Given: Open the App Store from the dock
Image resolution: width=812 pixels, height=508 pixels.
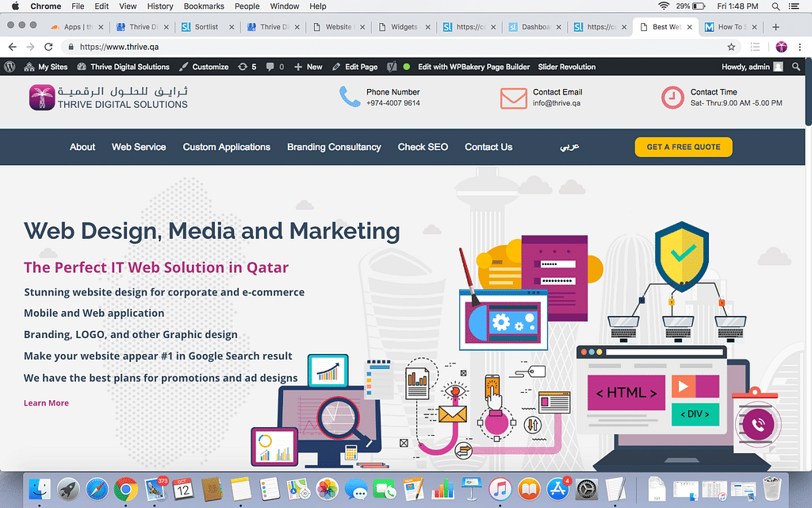Looking at the screenshot, I should pyautogui.click(x=558, y=488).
